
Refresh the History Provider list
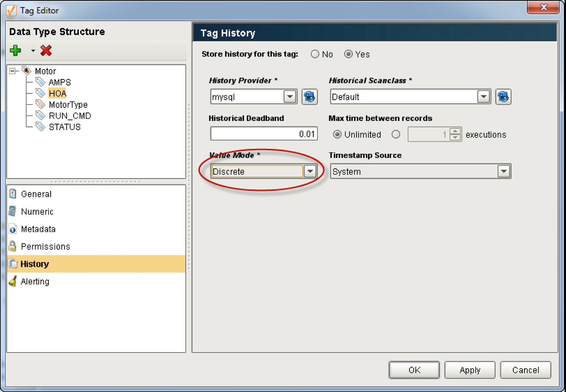pyautogui.click(x=309, y=97)
